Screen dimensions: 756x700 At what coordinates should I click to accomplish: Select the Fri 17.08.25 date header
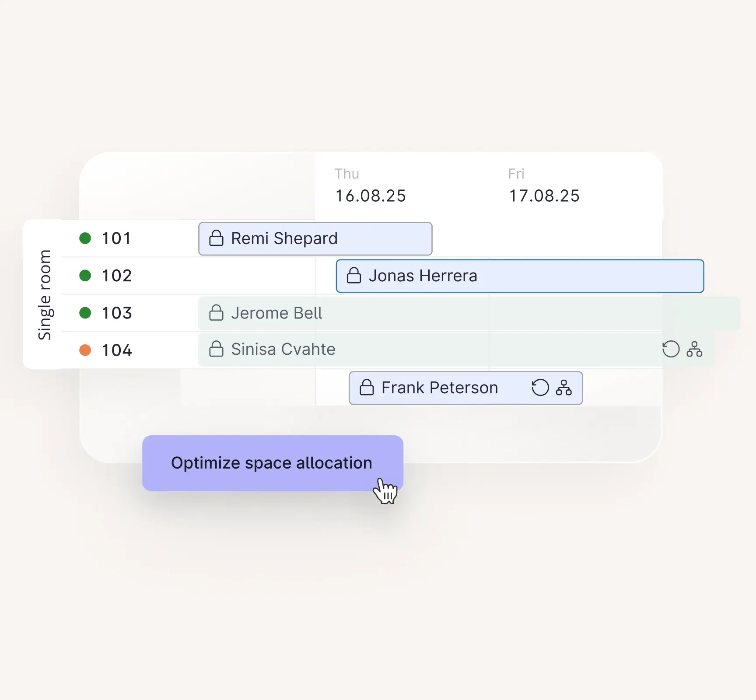pyautogui.click(x=544, y=185)
